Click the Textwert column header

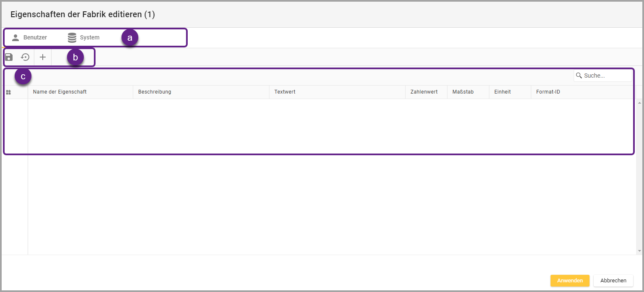tap(285, 92)
